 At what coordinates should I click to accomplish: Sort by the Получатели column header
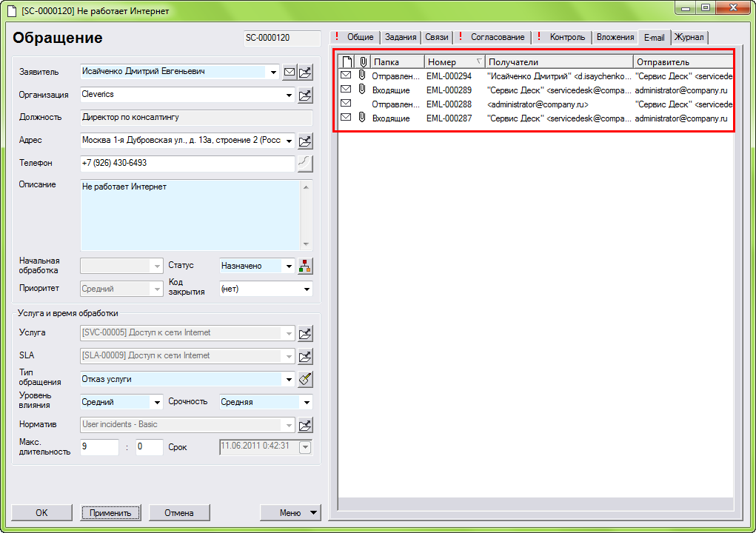tap(559, 61)
